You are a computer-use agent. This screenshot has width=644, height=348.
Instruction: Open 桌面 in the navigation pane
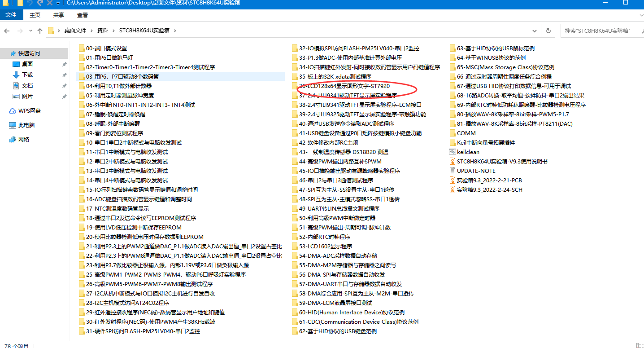(27, 64)
